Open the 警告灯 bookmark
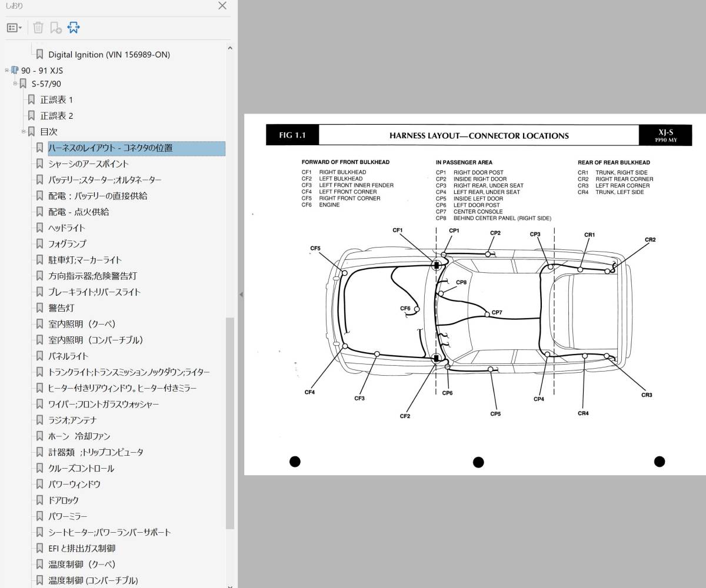The image size is (706, 588). pyautogui.click(x=61, y=308)
